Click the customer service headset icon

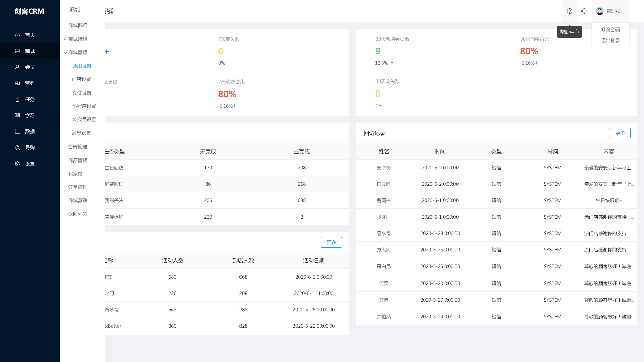point(584,11)
